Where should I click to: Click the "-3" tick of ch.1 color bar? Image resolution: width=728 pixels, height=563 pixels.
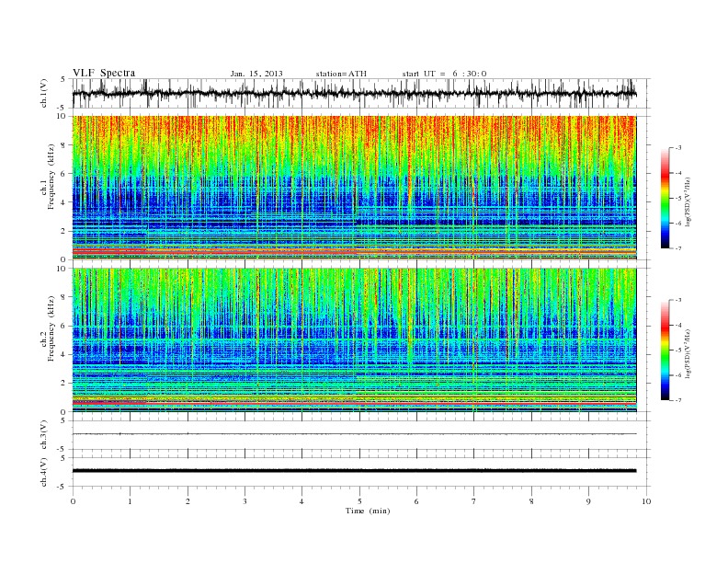point(677,148)
